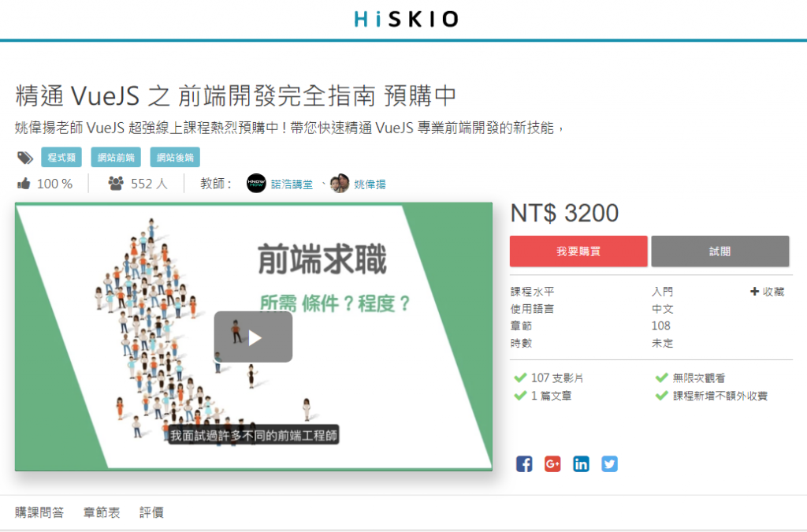Click checkmark beside 107 支影片
This screenshot has width=807, height=532.
click(520, 378)
